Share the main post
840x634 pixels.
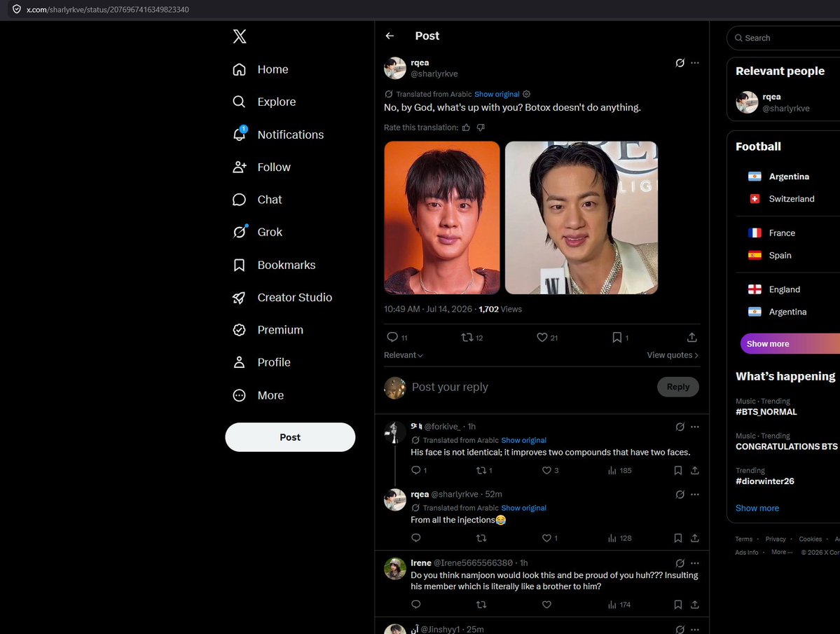pos(692,338)
